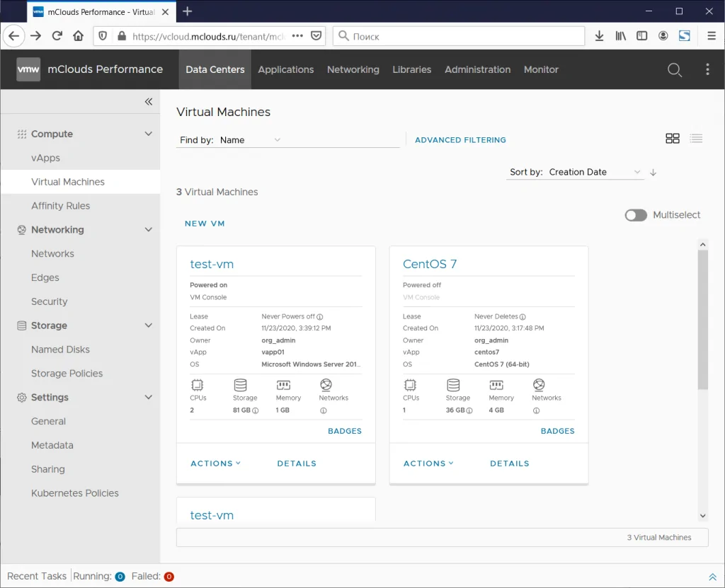Click the vmw logo icon
Screen dimensions: 725x588
28,69
